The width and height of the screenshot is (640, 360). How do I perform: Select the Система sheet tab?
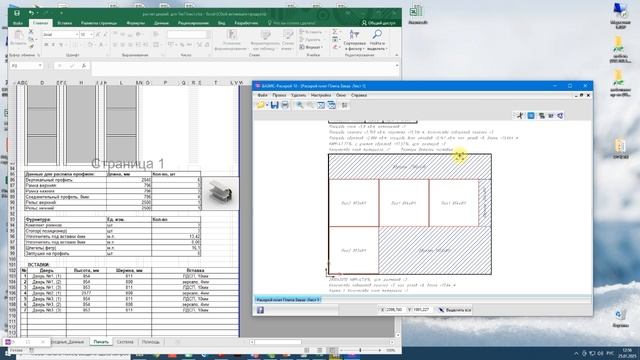pos(125,342)
